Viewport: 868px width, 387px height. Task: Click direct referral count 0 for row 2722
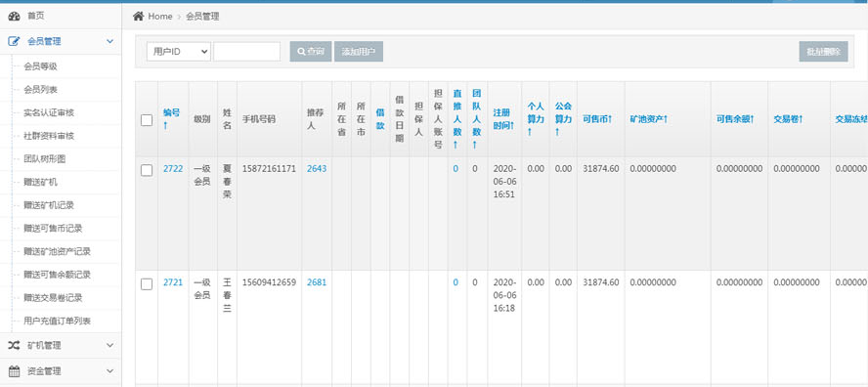pyautogui.click(x=456, y=169)
